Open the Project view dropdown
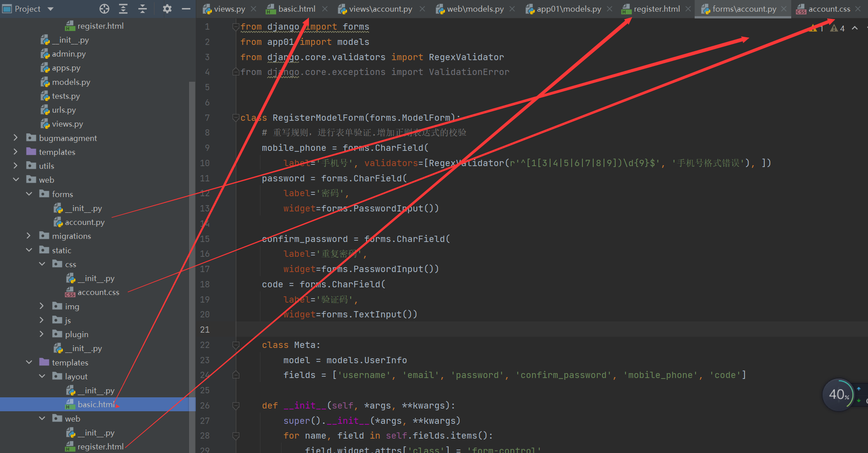The height and width of the screenshot is (453, 868). pyautogui.click(x=50, y=9)
